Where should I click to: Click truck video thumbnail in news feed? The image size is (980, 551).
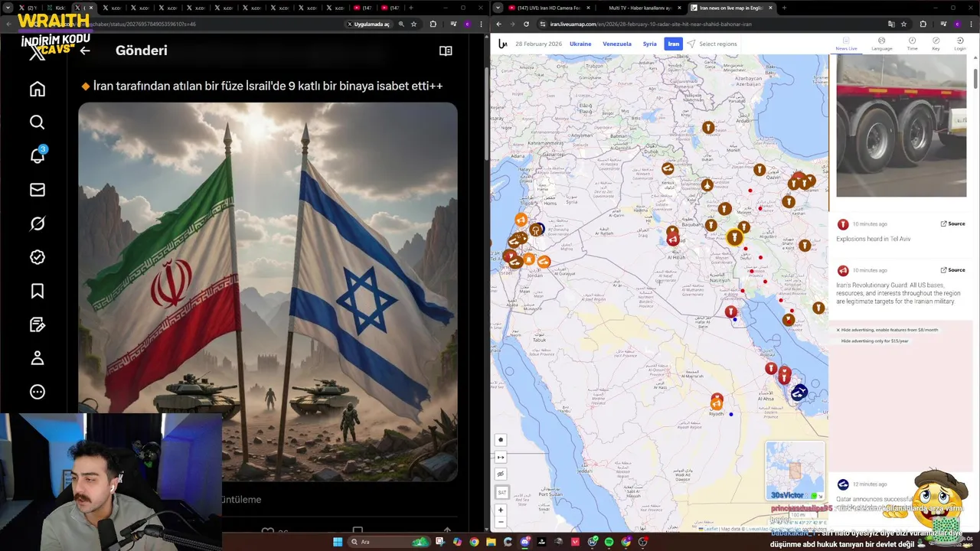pyautogui.click(x=901, y=126)
